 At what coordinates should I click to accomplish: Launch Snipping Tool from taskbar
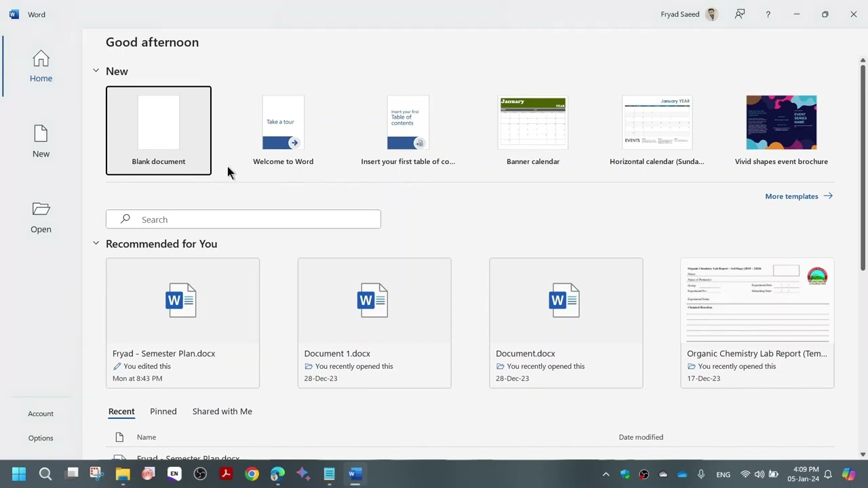pos(97,474)
